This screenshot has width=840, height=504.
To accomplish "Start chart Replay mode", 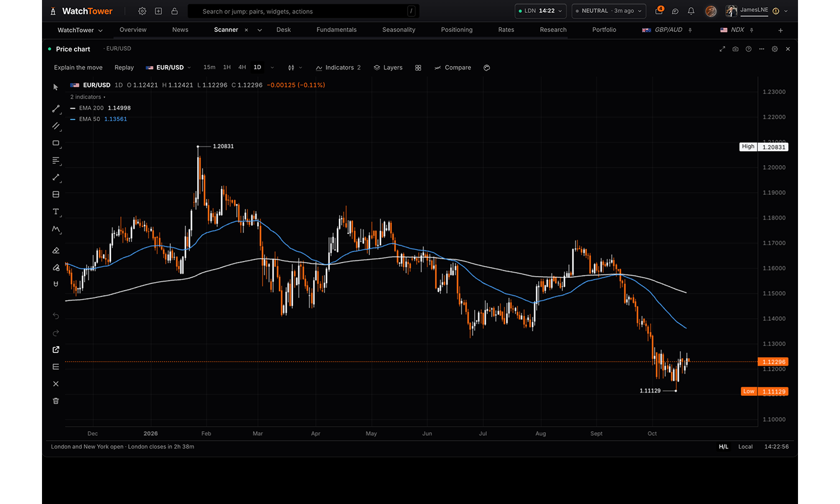I will [x=124, y=68].
